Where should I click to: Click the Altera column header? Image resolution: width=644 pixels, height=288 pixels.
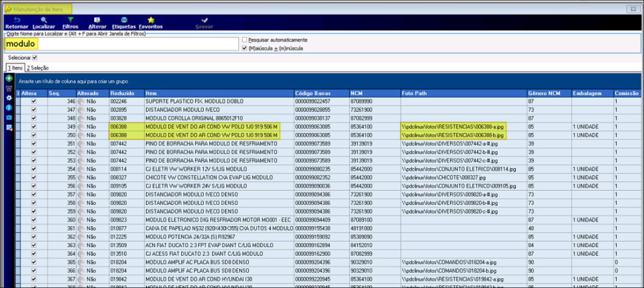34,93
